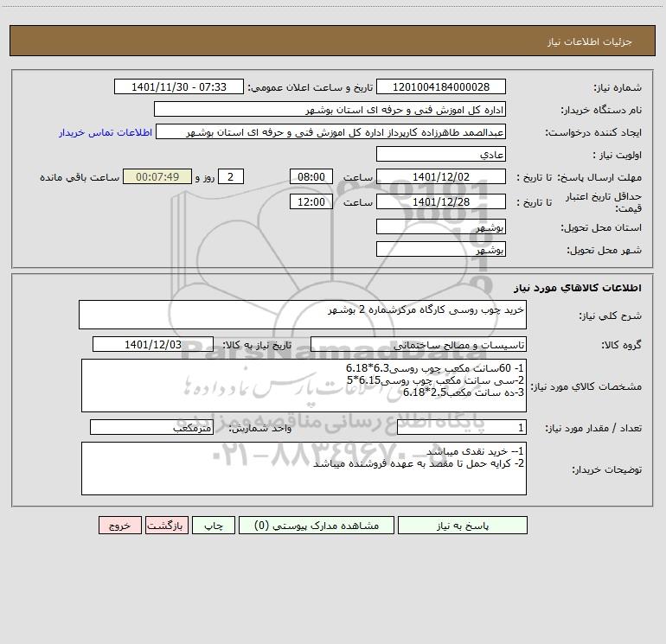666x644 pixels.
Task: Click label شهر محل تحویل
Action: click(x=605, y=251)
